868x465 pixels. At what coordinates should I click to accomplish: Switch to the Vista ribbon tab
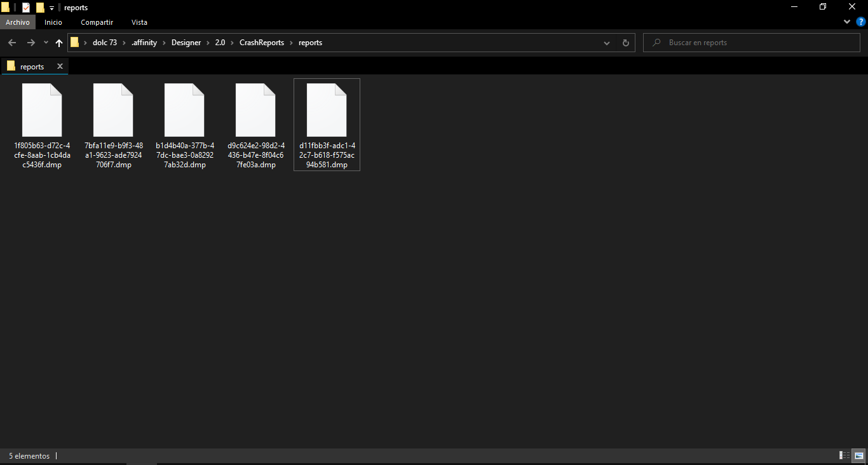tap(139, 22)
